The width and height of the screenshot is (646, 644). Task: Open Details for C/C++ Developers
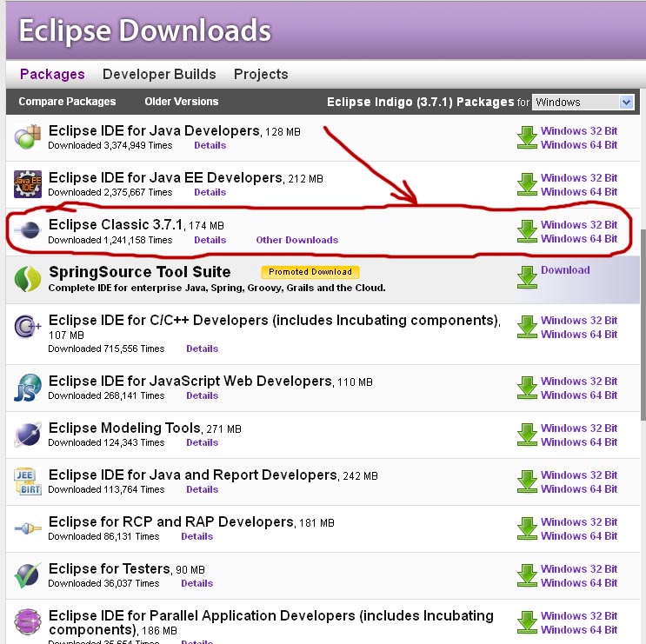pyautogui.click(x=203, y=349)
